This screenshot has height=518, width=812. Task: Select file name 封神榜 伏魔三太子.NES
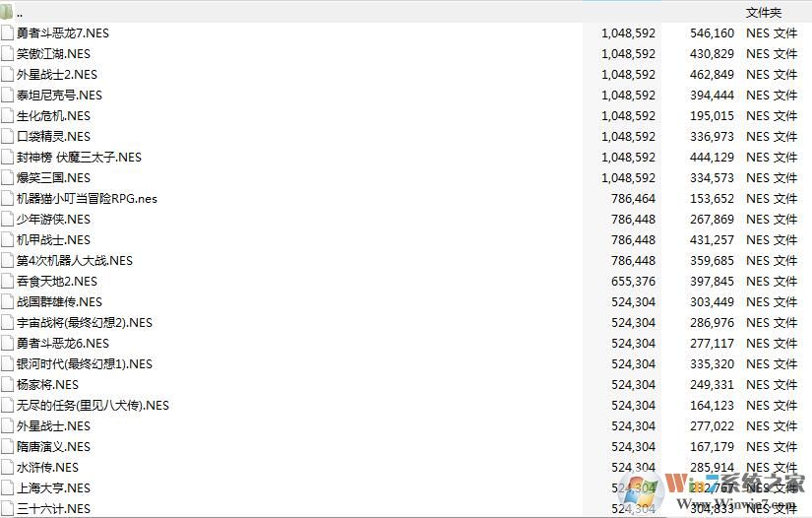pyautogui.click(x=80, y=158)
